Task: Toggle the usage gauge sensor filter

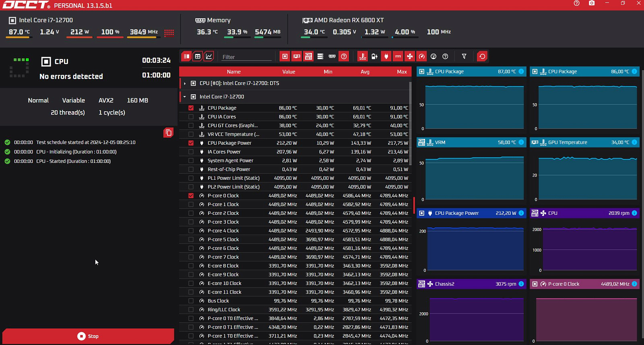Action: [433, 56]
